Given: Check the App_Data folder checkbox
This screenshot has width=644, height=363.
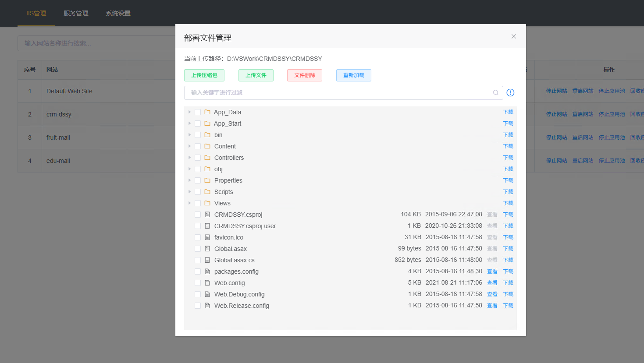Looking at the screenshot, I should click(x=198, y=112).
